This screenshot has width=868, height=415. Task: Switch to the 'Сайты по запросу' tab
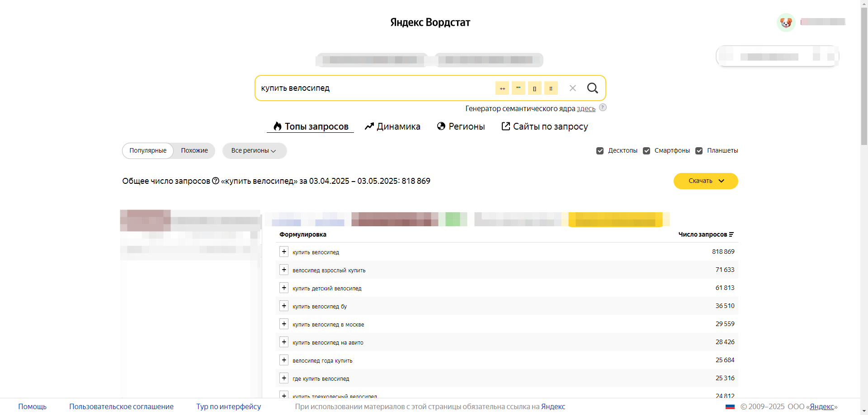coord(545,126)
